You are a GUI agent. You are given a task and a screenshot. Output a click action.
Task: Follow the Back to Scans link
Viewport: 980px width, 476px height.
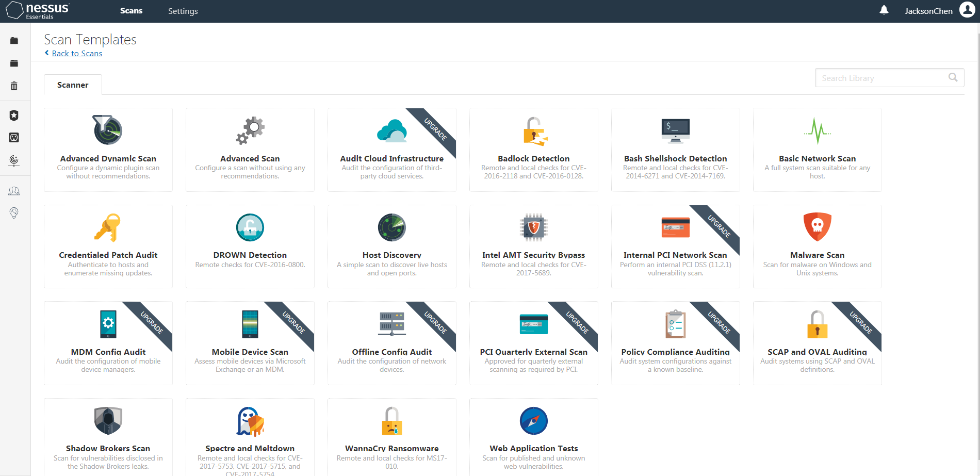pyautogui.click(x=77, y=54)
